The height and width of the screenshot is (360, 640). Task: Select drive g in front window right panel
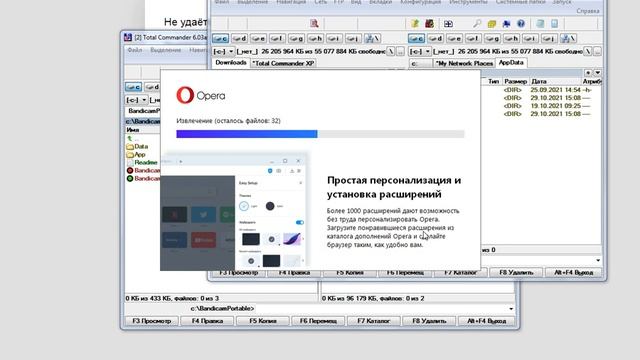492,38
